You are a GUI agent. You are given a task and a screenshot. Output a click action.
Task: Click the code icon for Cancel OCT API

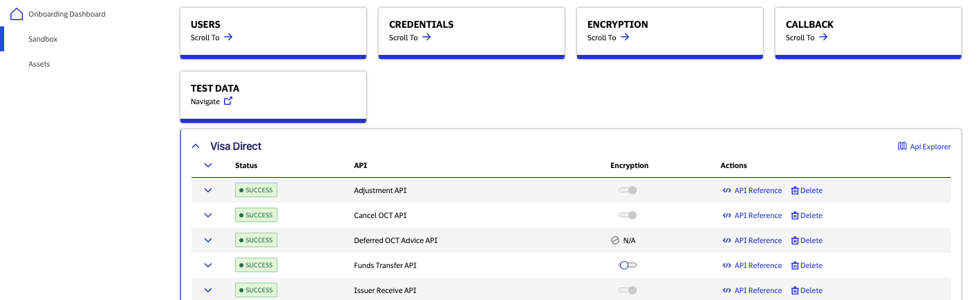[726, 215]
